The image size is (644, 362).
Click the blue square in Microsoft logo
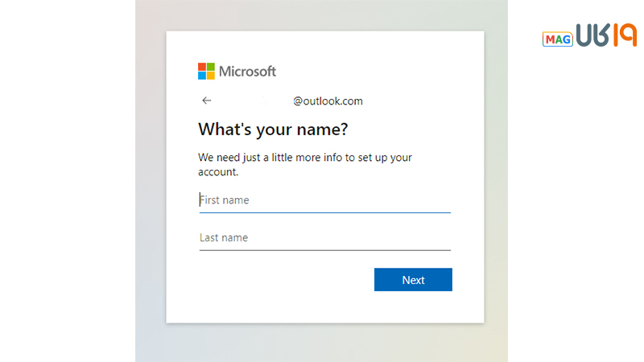coord(202,76)
